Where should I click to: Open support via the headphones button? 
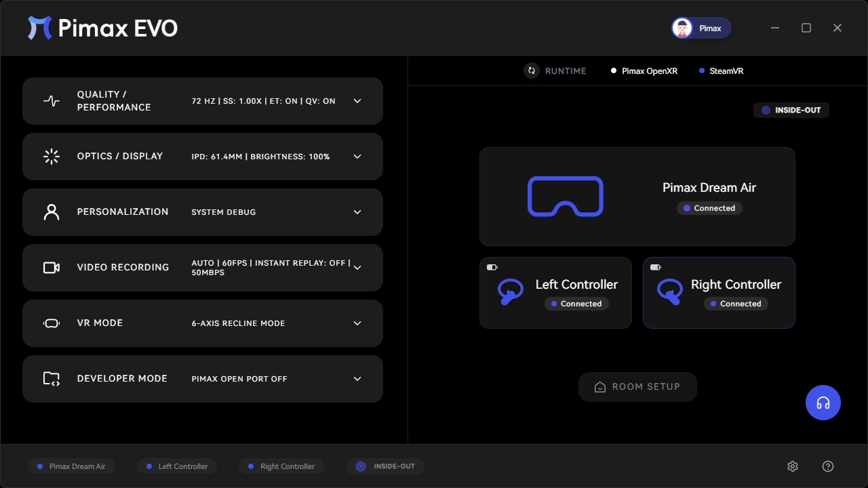coord(823,403)
